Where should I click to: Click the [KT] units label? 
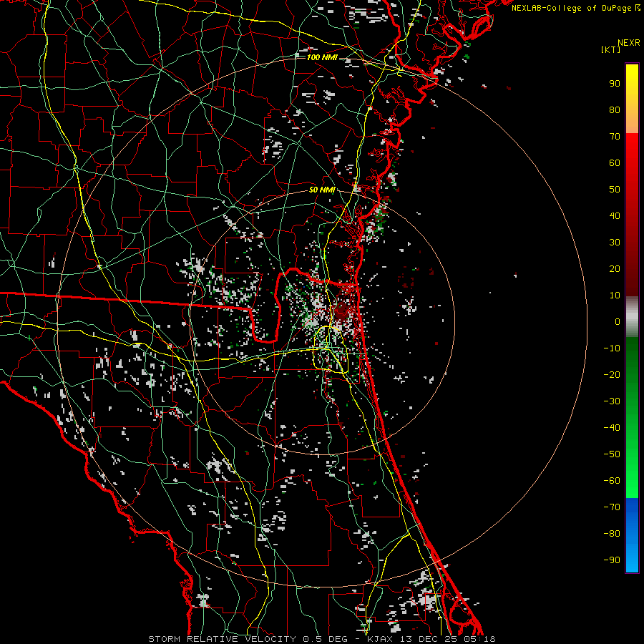coord(610,50)
